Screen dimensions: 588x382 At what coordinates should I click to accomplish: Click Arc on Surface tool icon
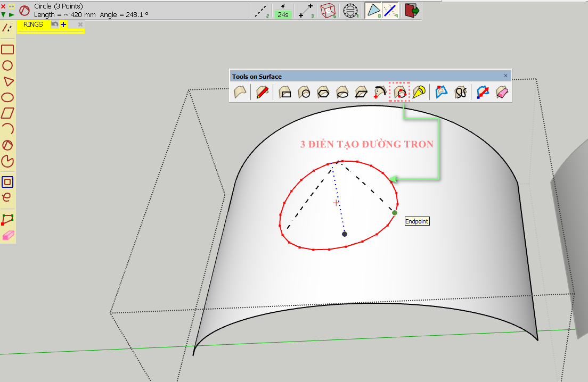coord(380,93)
